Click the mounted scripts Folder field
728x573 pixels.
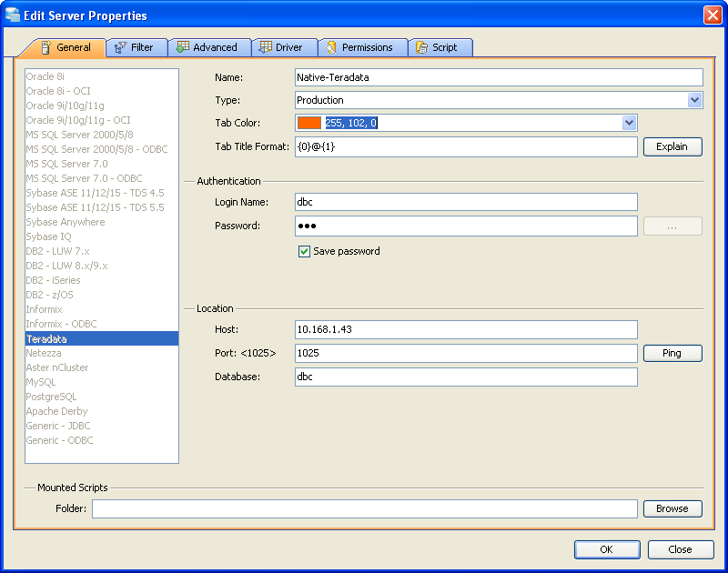[x=365, y=508]
